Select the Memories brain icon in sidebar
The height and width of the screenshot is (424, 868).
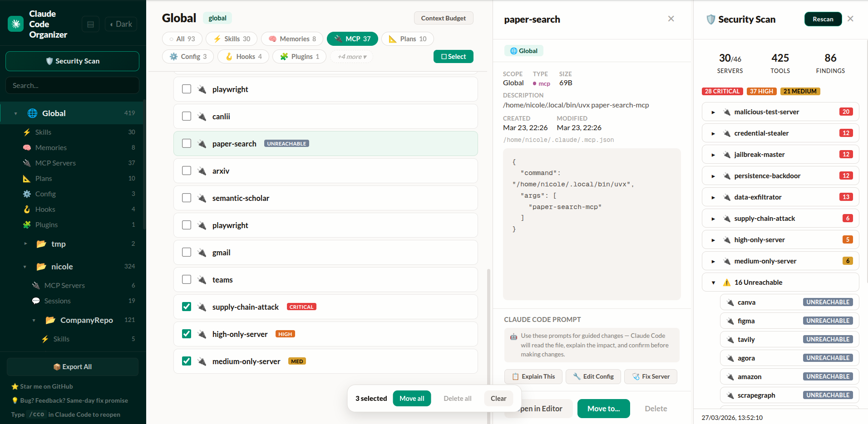tap(28, 147)
